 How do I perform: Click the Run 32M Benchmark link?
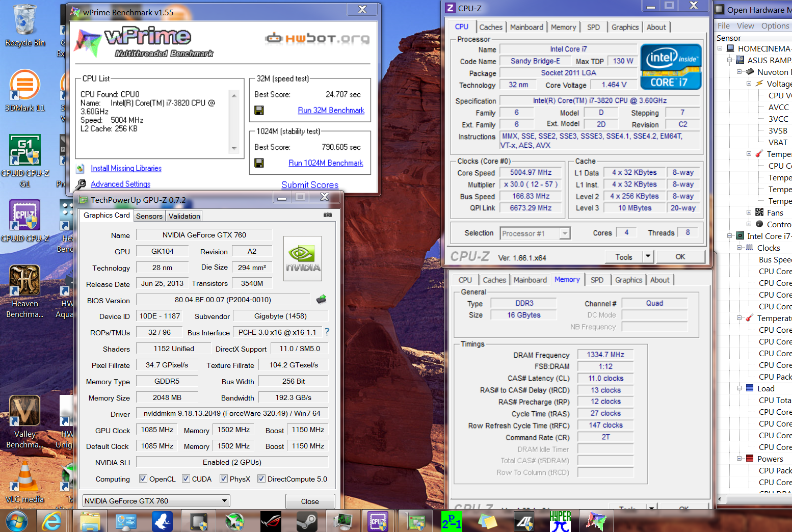pos(331,111)
